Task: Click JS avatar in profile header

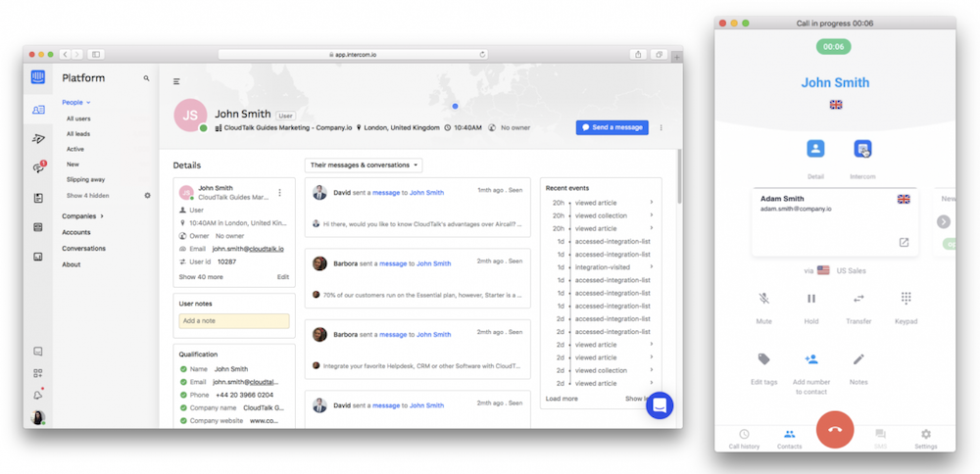Action: [190, 115]
